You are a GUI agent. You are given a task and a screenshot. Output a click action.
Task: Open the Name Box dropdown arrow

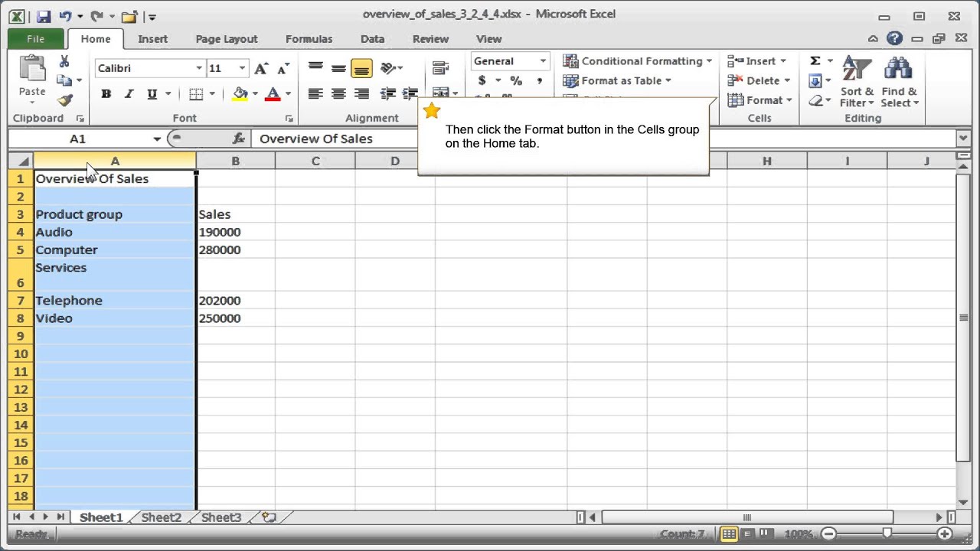(157, 139)
